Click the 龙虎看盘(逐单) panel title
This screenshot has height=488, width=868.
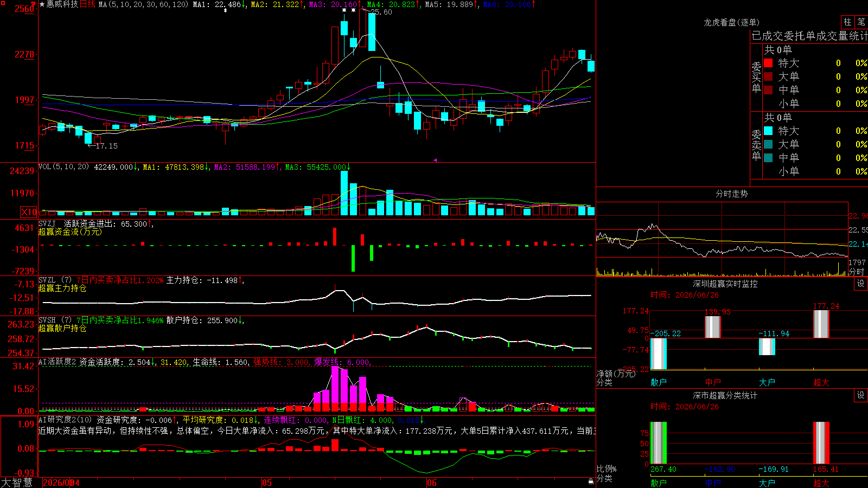(x=732, y=22)
